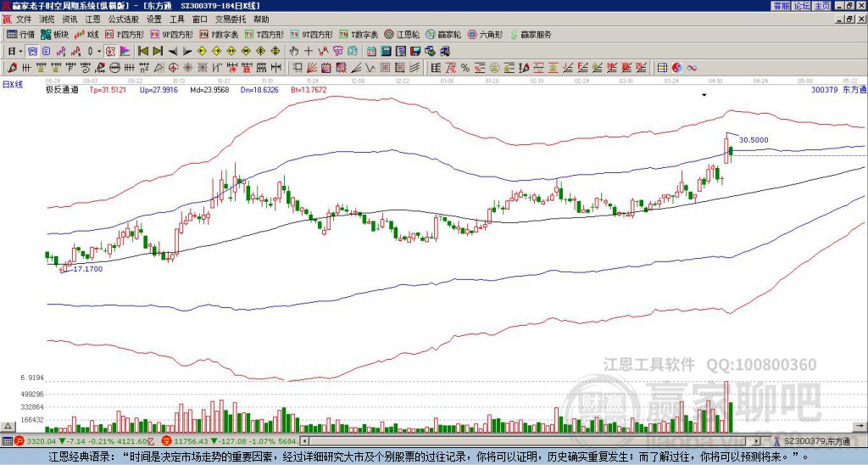868x465 pixels.
Task: Toggle the 权 adjustment icon
Action: 110,51
